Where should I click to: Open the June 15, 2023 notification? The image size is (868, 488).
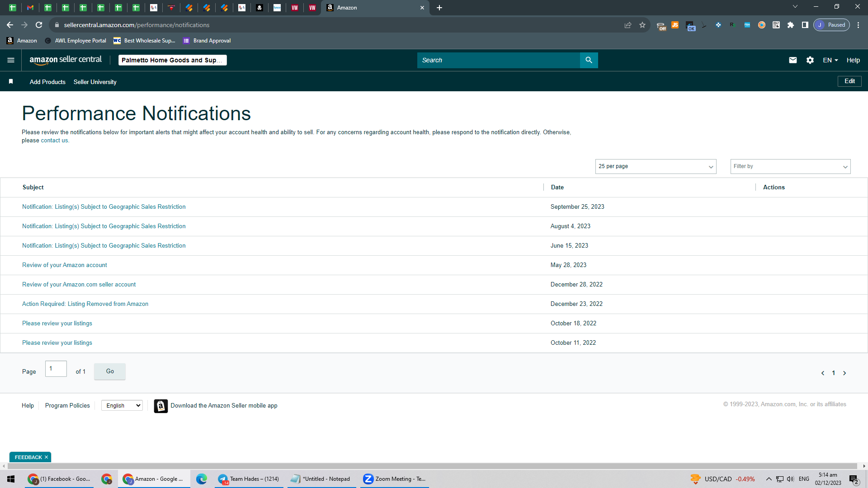pos(104,246)
